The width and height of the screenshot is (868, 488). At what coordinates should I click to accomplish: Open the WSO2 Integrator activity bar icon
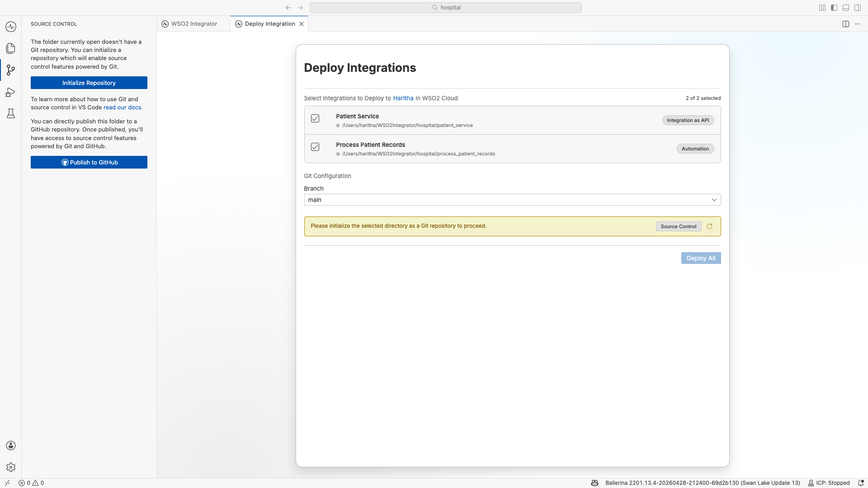(x=11, y=27)
